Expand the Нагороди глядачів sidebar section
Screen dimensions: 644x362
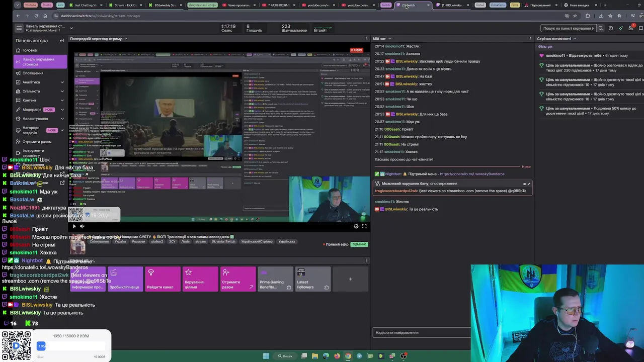[x=40, y=130]
